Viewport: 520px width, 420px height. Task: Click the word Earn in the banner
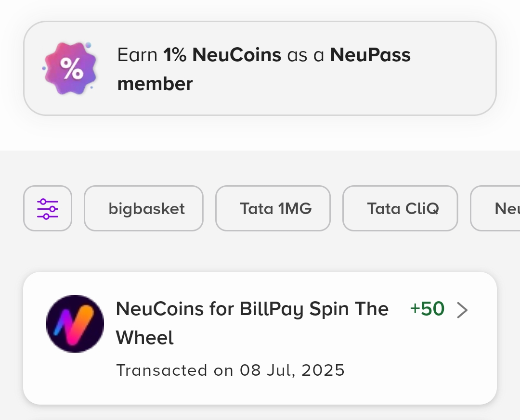[x=137, y=55]
